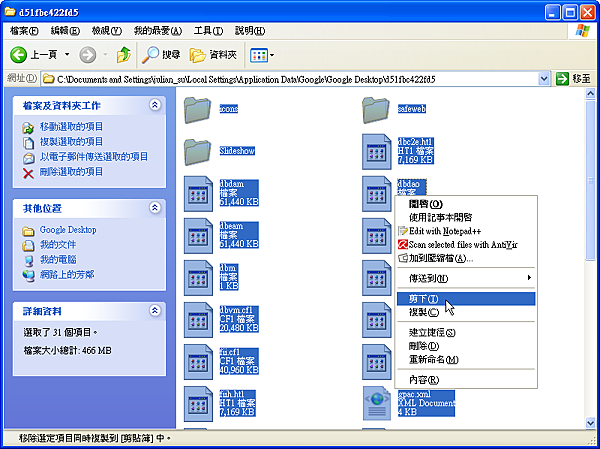The height and width of the screenshot is (449, 600).
Task: Click the vertical scrollbar down arrow
Action: (x=590, y=423)
